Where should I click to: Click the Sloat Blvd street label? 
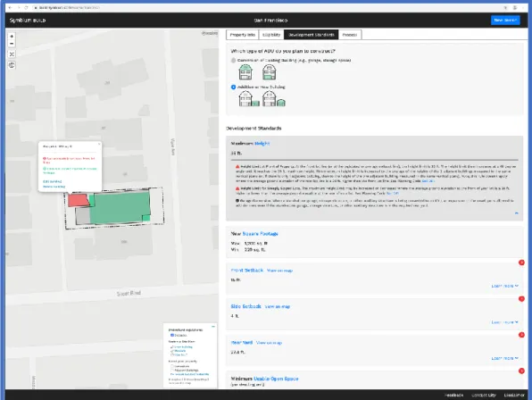coord(129,293)
